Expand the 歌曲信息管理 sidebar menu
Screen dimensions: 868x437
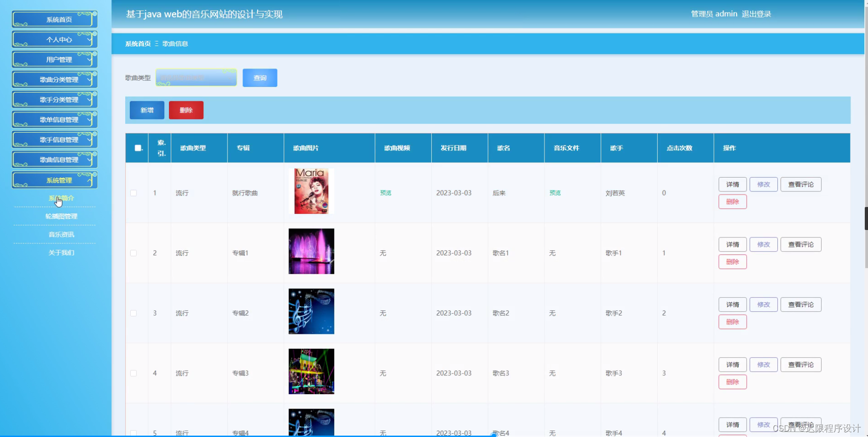pyautogui.click(x=55, y=160)
